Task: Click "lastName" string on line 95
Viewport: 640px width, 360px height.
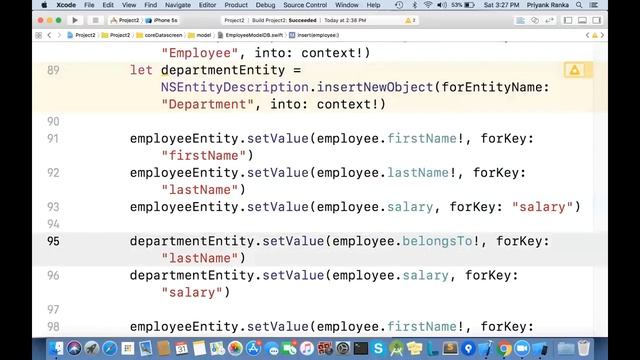Action: [200, 258]
